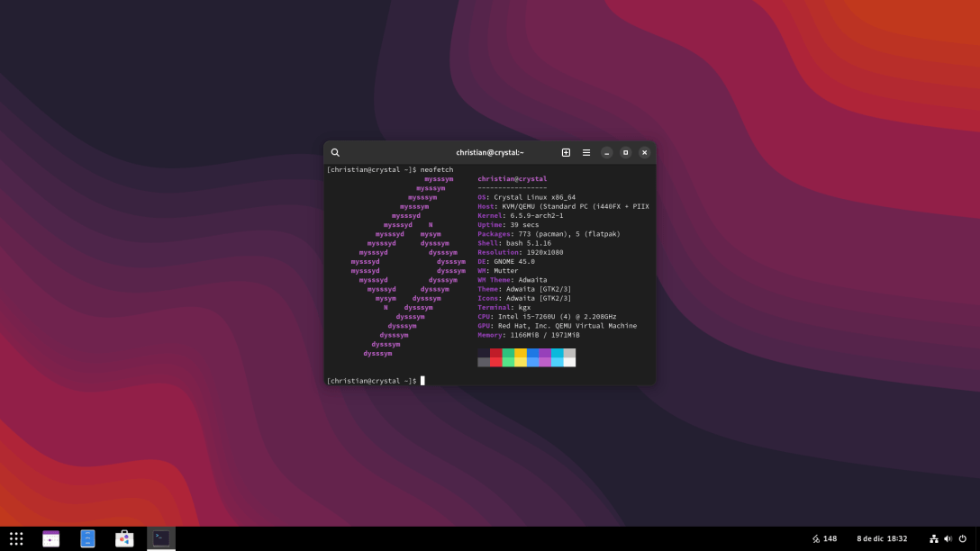
Task: Open the terminal hamburger menu
Action: pyautogui.click(x=586, y=152)
